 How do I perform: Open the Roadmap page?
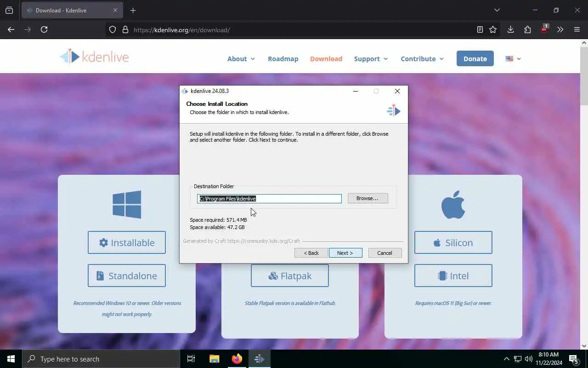coord(283,59)
